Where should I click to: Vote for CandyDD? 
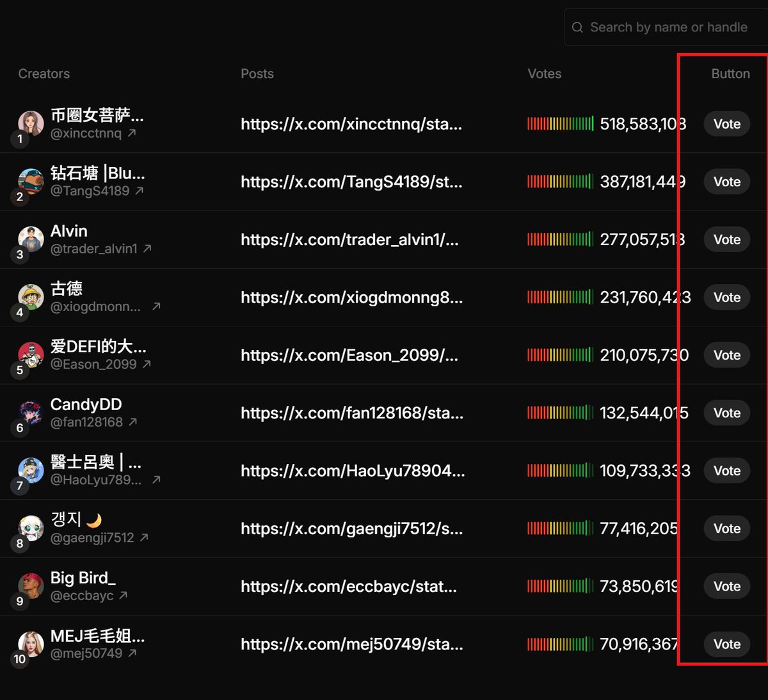[727, 413]
